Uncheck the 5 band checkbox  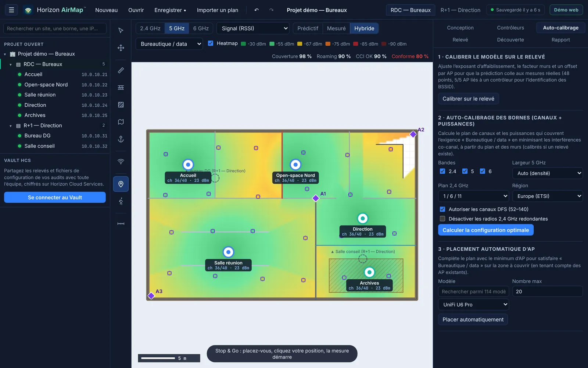(465, 171)
